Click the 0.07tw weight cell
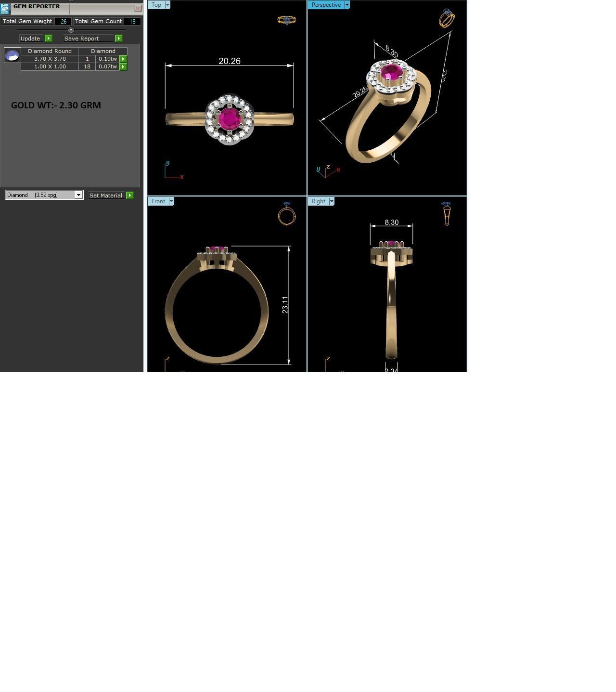Image resolution: width=616 pixels, height=692 pixels. [x=107, y=66]
